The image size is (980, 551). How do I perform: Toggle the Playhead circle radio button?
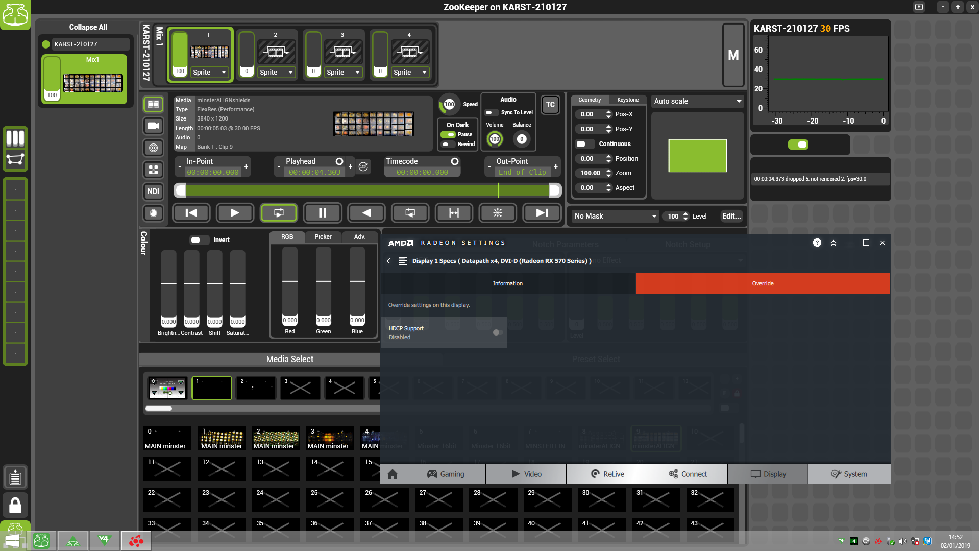tap(339, 161)
